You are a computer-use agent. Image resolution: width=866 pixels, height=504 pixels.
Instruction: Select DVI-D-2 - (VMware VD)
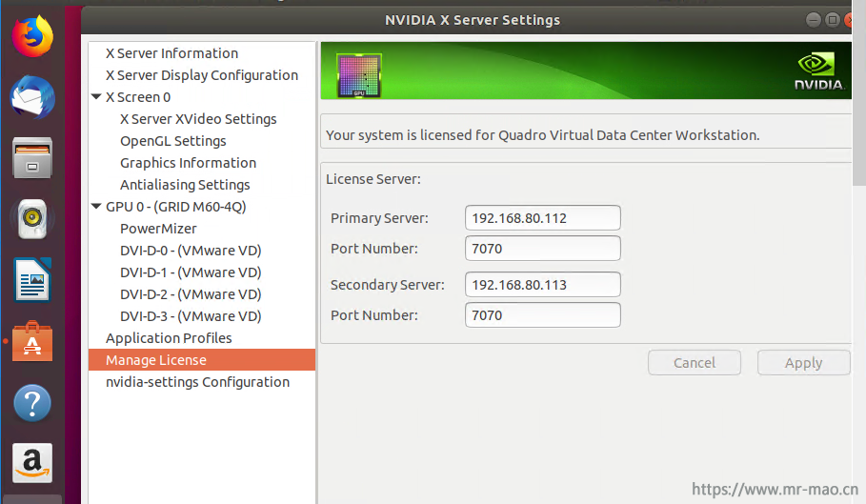click(191, 294)
